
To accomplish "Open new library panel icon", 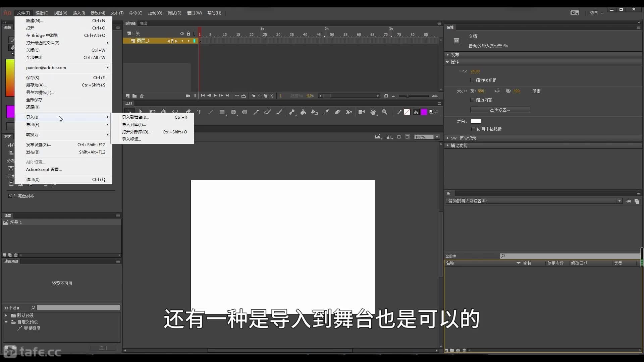I will click(x=637, y=201).
